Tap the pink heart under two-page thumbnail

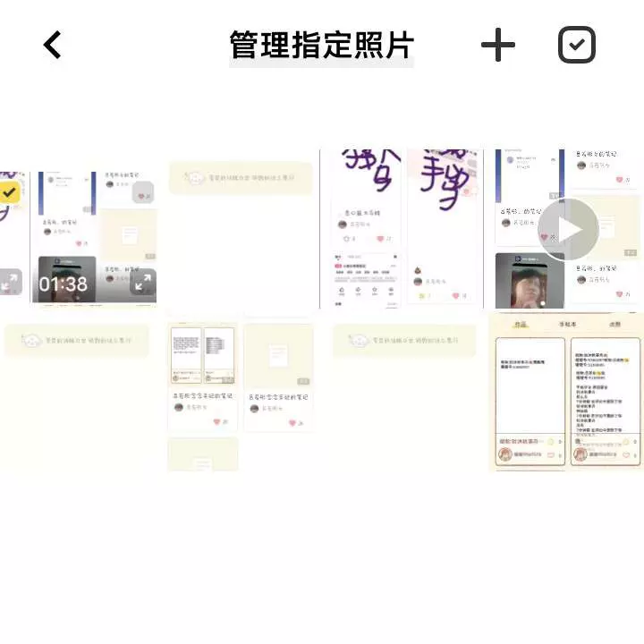(217, 421)
